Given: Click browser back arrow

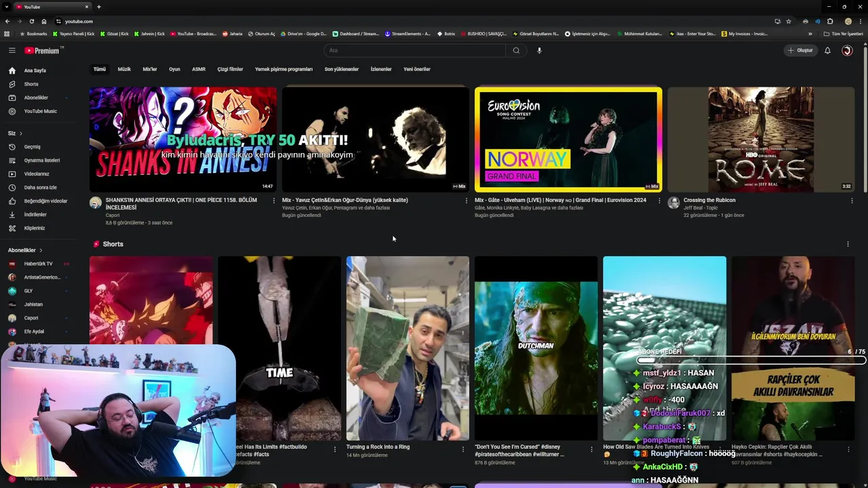Looking at the screenshot, I should [7, 21].
